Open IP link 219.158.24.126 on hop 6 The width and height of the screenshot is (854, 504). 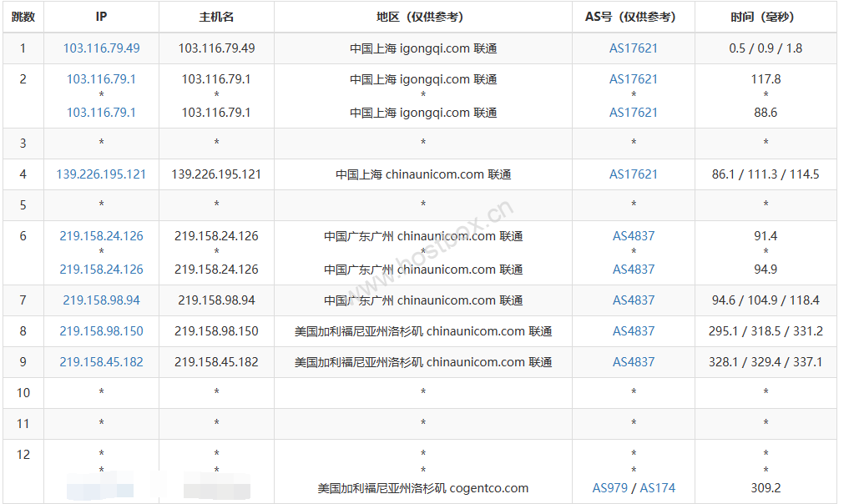click(x=101, y=235)
